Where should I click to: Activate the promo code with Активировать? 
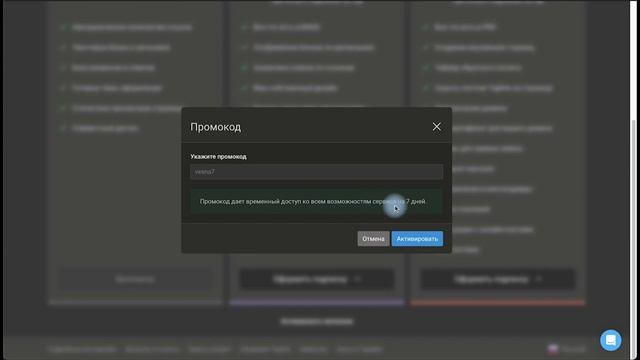click(x=417, y=239)
